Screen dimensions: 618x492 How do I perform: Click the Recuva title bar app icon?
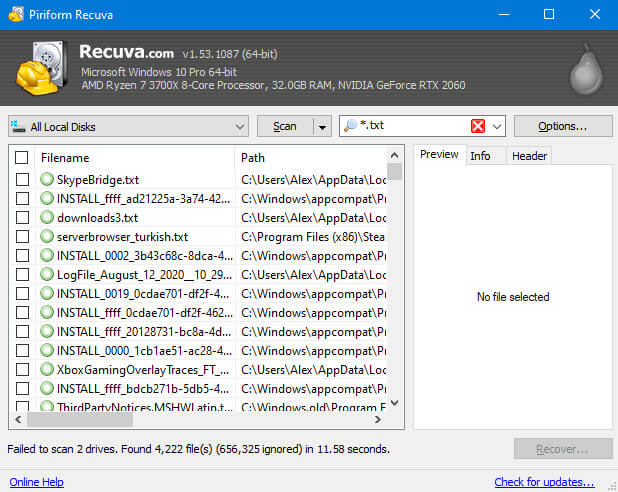coord(16,15)
